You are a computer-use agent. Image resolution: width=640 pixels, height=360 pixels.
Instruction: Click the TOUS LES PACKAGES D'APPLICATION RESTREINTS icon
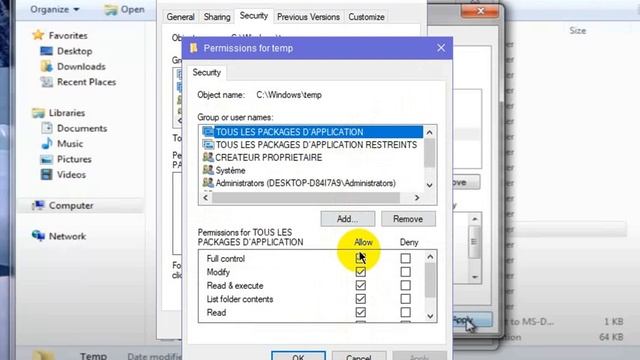click(x=208, y=144)
